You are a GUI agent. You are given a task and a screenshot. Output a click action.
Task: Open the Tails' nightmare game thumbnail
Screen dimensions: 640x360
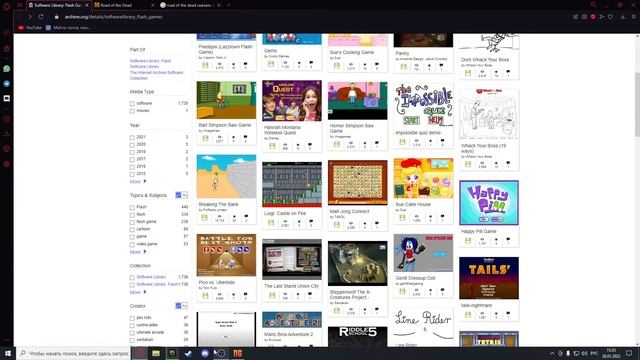(489, 278)
